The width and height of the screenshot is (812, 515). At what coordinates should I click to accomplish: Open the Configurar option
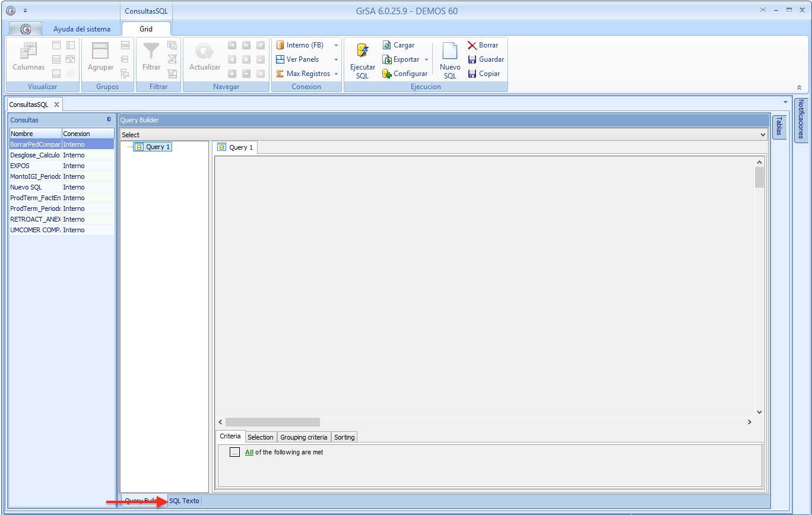click(405, 74)
